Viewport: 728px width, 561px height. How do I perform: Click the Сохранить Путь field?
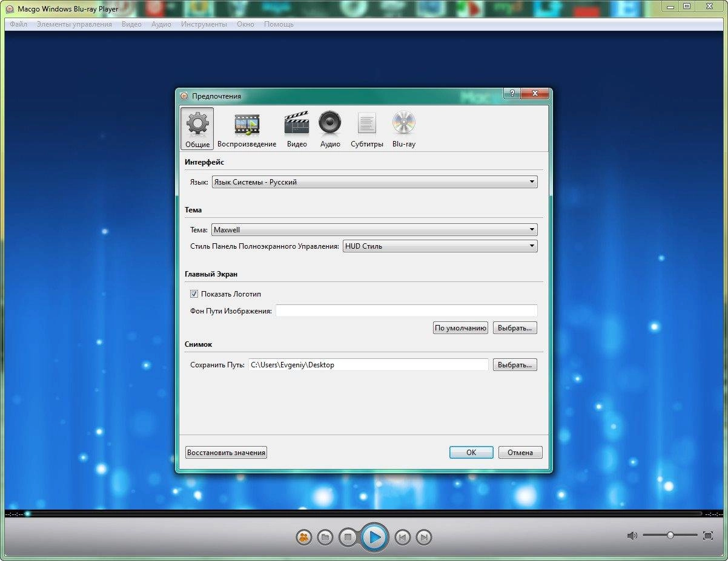[x=368, y=365]
